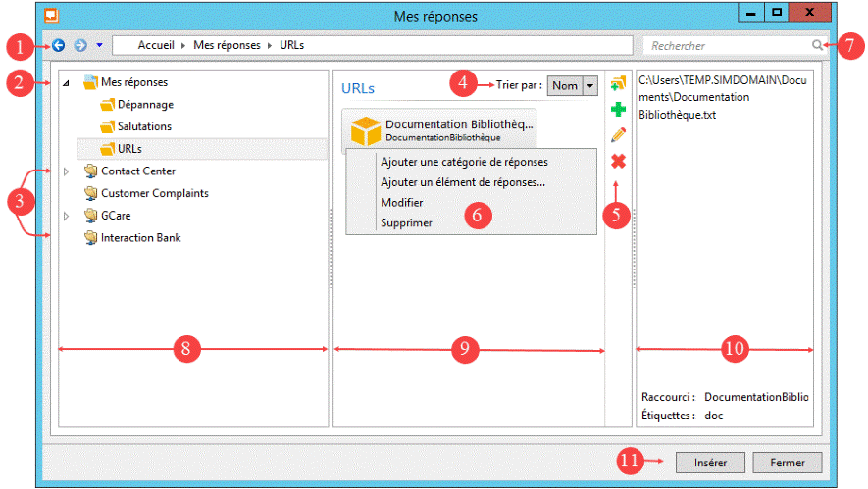
Task: Click the green plus add response icon
Action: 618,111
